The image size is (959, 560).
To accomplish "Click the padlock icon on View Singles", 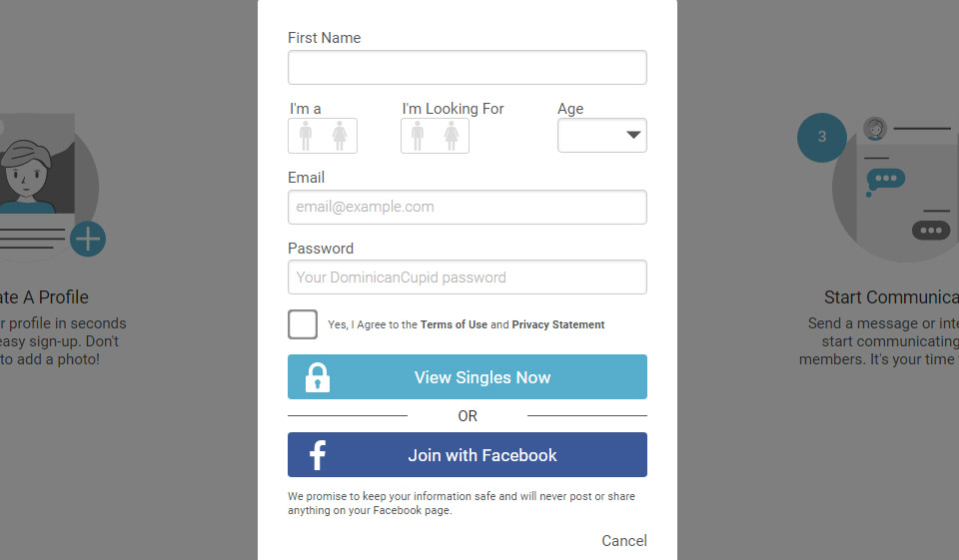I will (x=318, y=377).
